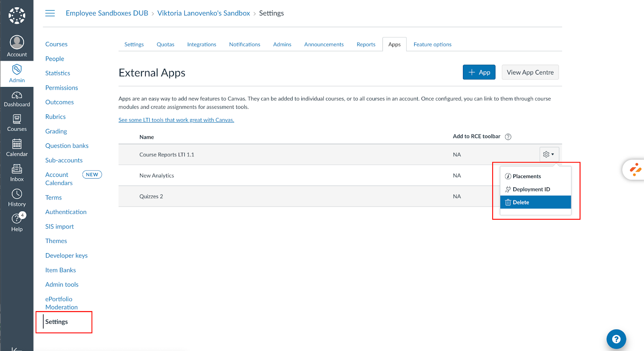Open the Feature options tab
Image resolution: width=644 pixels, height=351 pixels.
432,44
